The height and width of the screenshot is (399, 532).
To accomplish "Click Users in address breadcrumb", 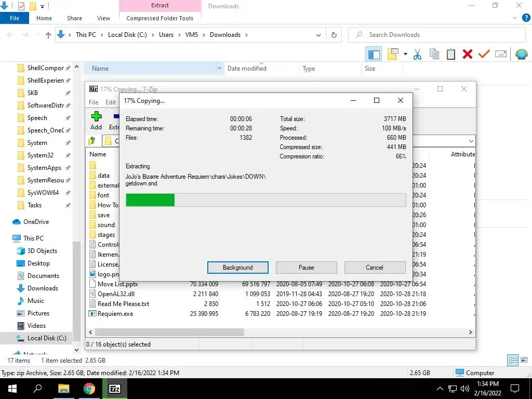I will pyautogui.click(x=166, y=35).
